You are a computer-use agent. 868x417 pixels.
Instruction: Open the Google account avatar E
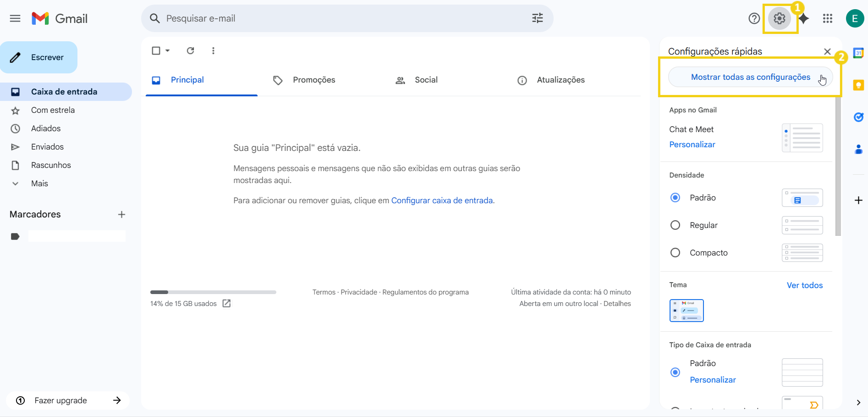click(855, 18)
